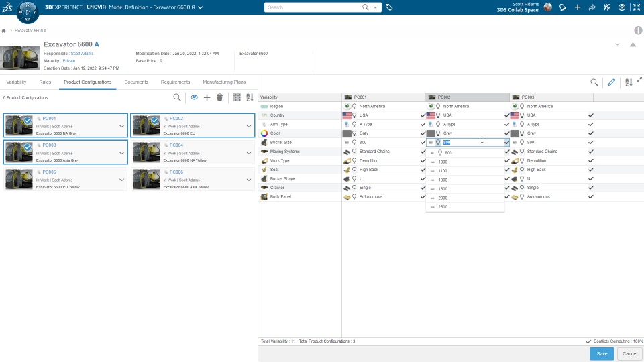Click the 3DS logo icon
This screenshot has width=644, height=362.
click(7, 7)
